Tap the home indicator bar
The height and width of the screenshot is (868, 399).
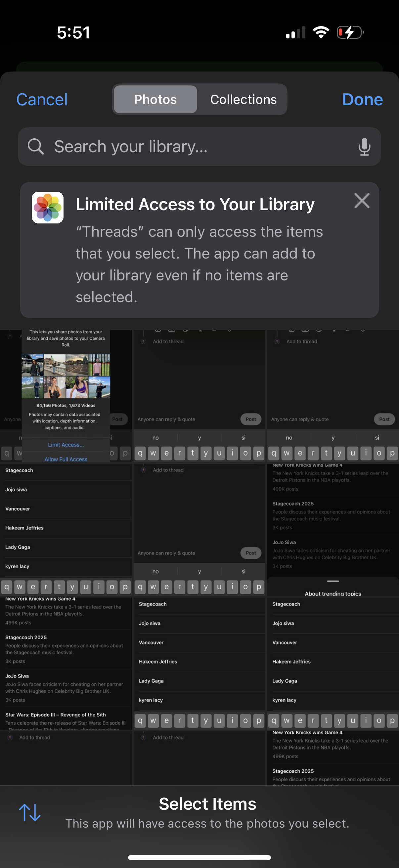199,857
